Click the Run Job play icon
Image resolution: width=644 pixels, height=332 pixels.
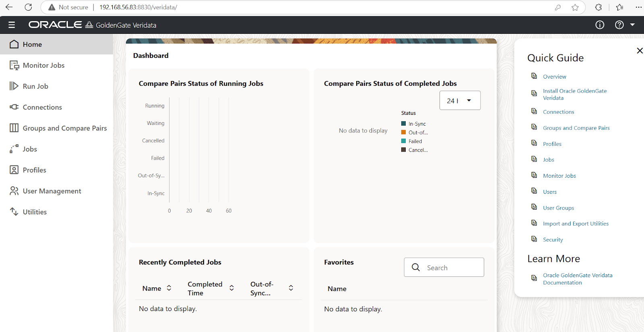pyautogui.click(x=14, y=86)
